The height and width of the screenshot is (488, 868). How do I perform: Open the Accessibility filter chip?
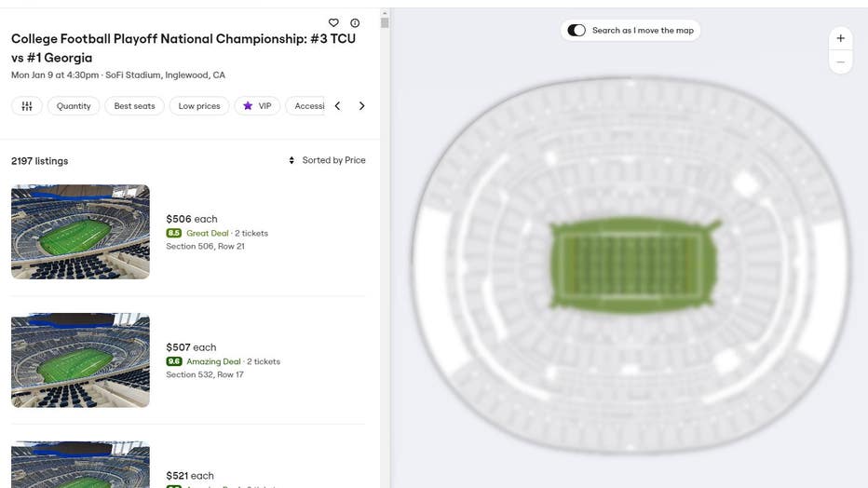308,106
